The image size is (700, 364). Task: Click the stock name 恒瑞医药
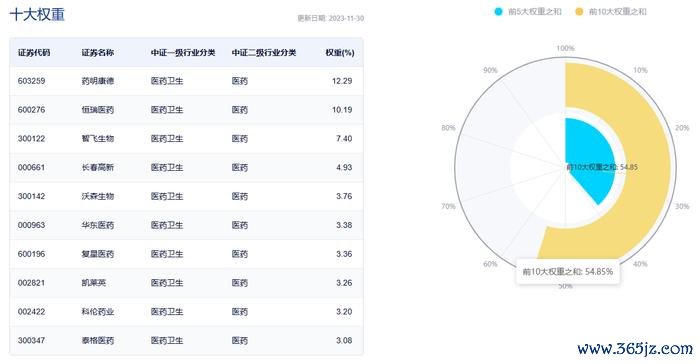pos(97,109)
